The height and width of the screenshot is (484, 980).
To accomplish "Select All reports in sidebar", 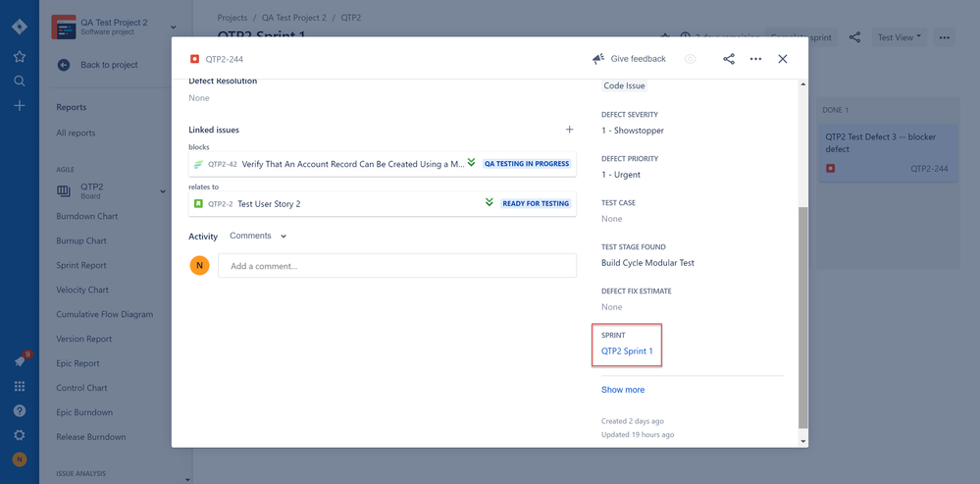I will (76, 134).
